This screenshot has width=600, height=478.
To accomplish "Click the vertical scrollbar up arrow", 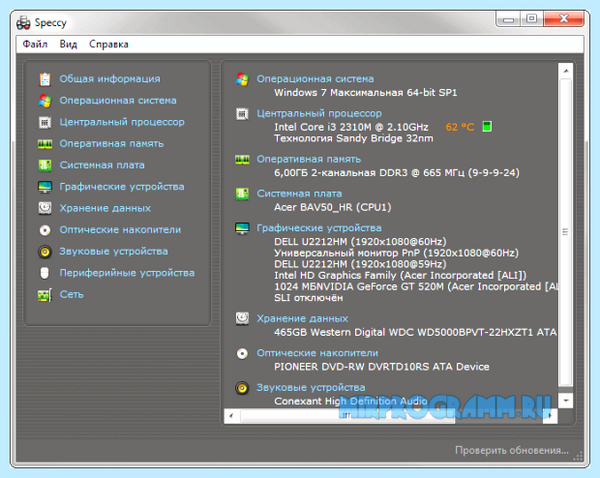I will (x=566, y=71).
